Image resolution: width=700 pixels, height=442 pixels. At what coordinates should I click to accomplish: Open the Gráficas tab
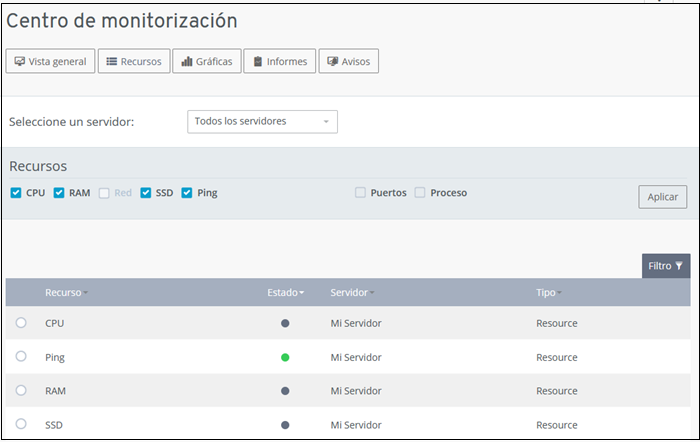[207, 61]
